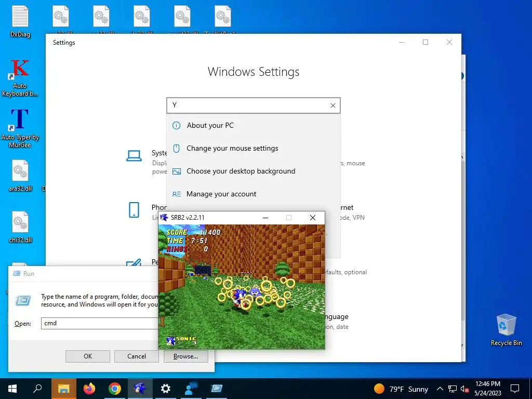Open the notification center icon

pos(515,389)
